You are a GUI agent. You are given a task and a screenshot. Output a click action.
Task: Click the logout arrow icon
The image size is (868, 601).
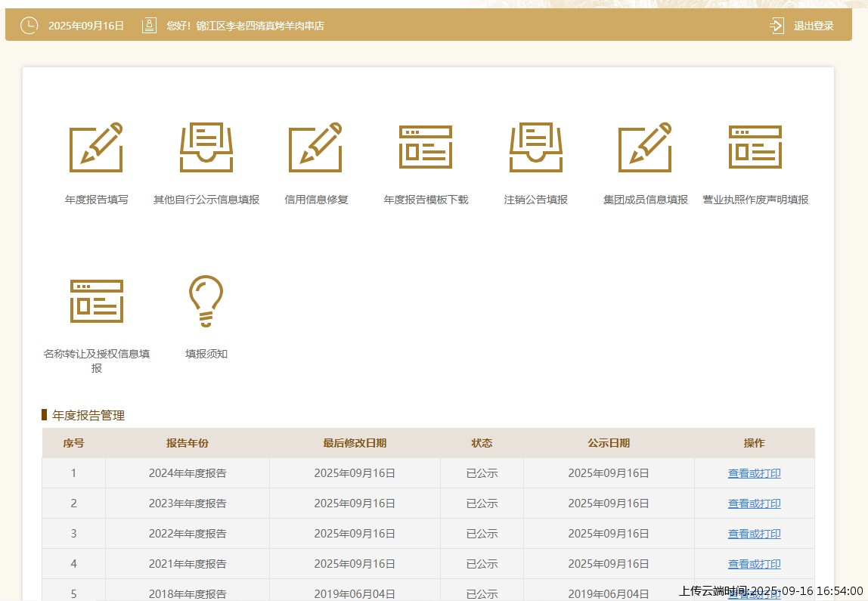pyautogui.click(x=777, y=26)
